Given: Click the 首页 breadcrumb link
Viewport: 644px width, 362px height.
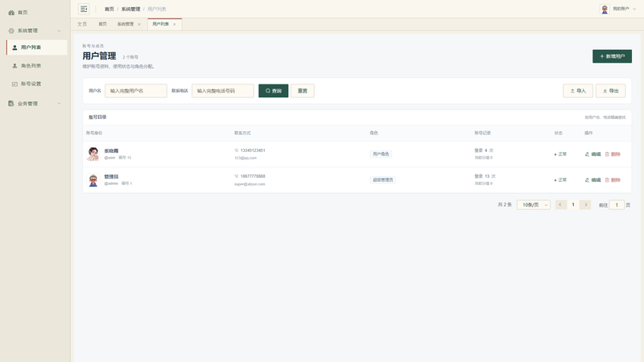Looking at the screenshot, I should coord(109,9).
